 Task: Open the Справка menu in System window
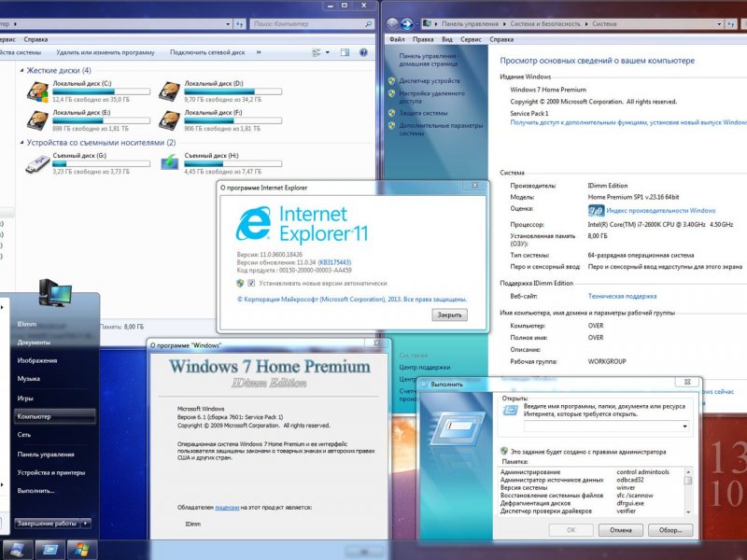(x=501, y=39)
